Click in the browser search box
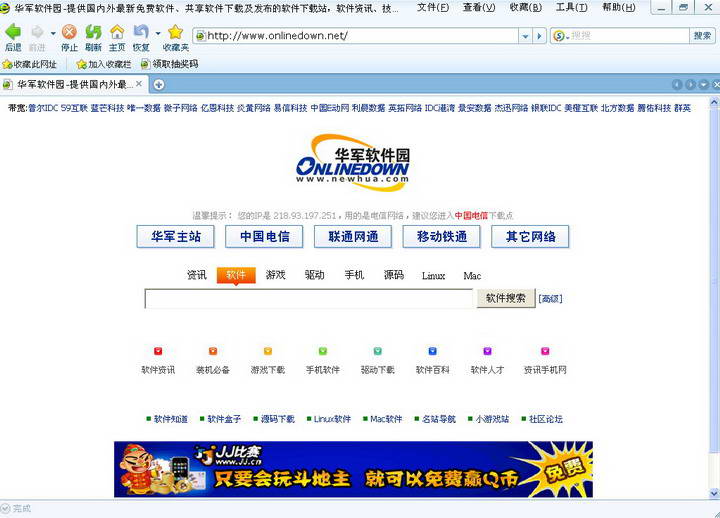The height and width of the screenshot is (518, 720). click(629, 36)
